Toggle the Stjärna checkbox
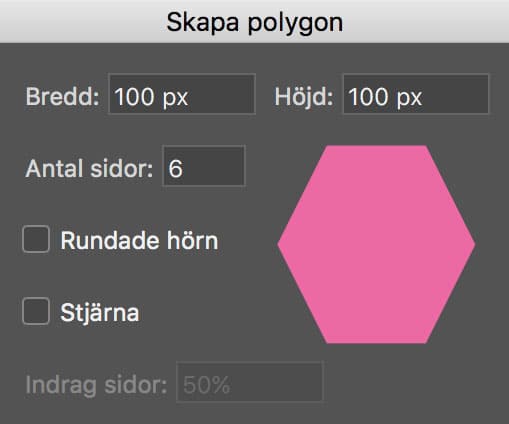The image size is (509, 424). pyautogui.click(x=36, y=311)
